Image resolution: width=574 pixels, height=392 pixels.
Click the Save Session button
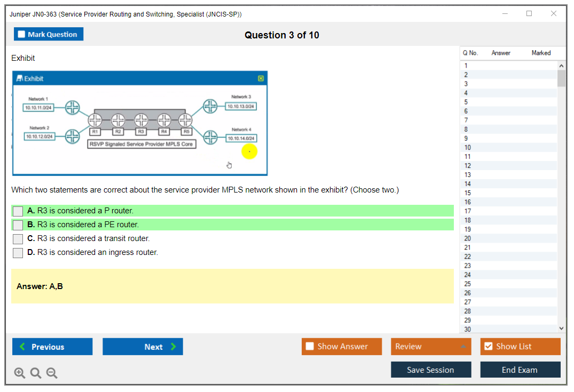click(430, 370)
